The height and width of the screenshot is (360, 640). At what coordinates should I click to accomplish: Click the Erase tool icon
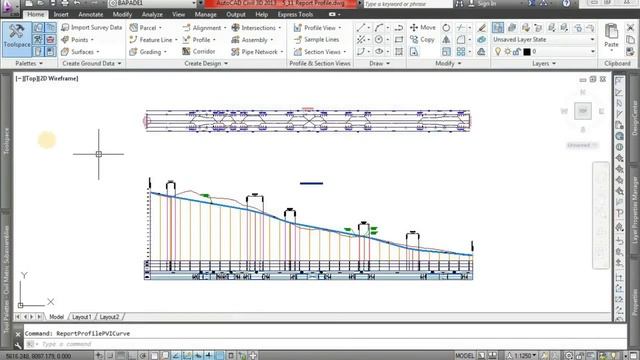tap(482, 28)
